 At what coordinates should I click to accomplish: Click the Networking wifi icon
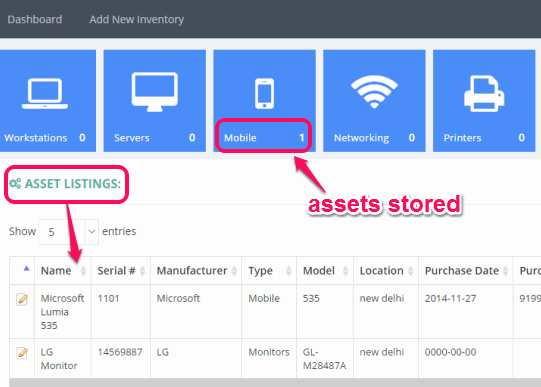click(x=374, y=92)
